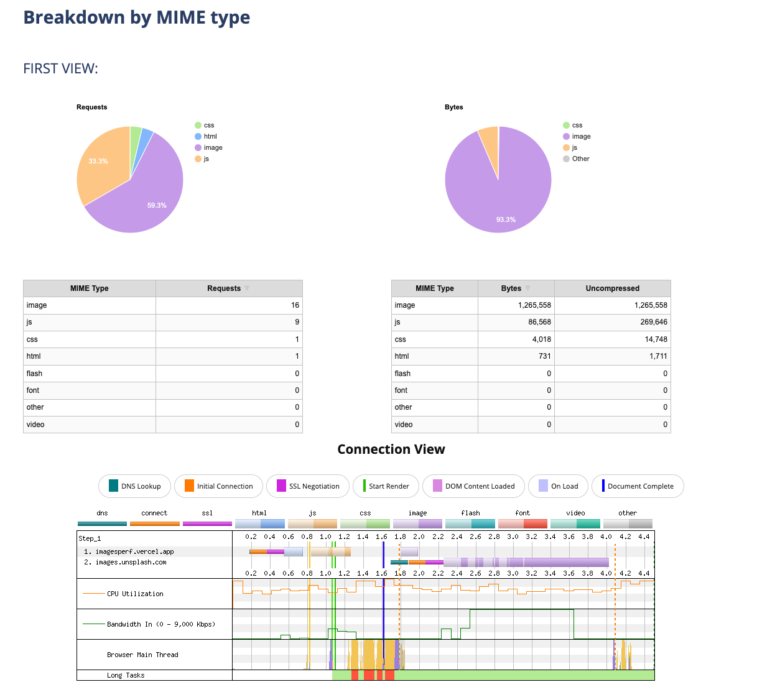This screenshot has height=700, width=780.
Task: Click the Start Render legend pill
Action: coord(386,486)
